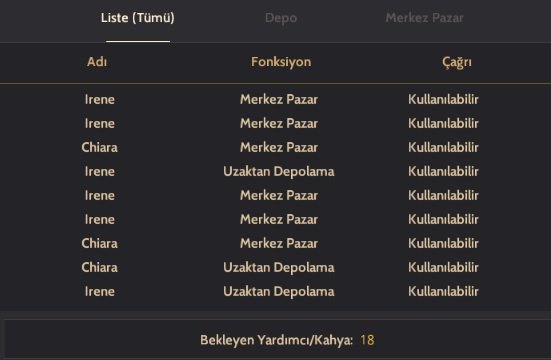Click Kullanılabilir in sixth Irene row
The height and width of the screenshot is (360, 551).
click(x=443, y=219)
